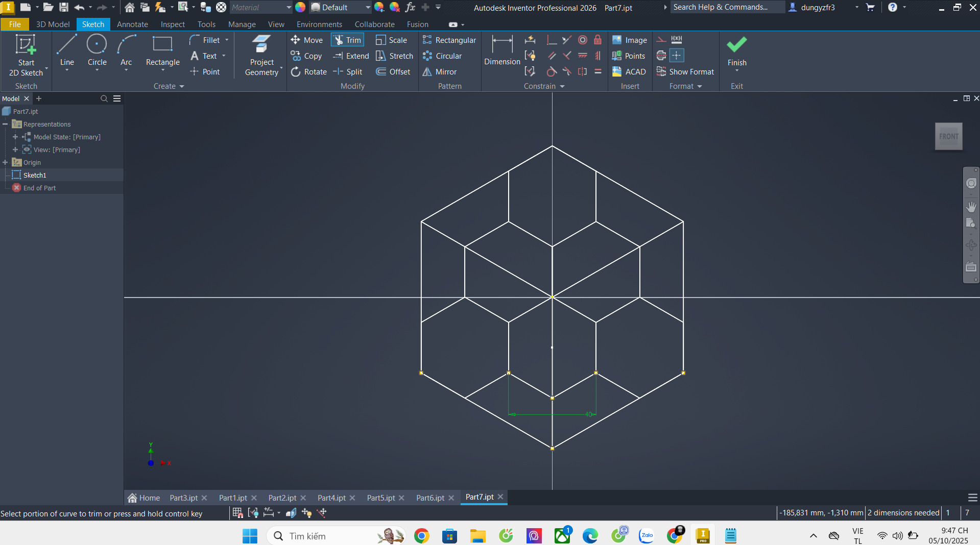The height and width of the screenshot is (545, 980).
Task: Switch to the Part3.ipt document tab
Action: 183,498
